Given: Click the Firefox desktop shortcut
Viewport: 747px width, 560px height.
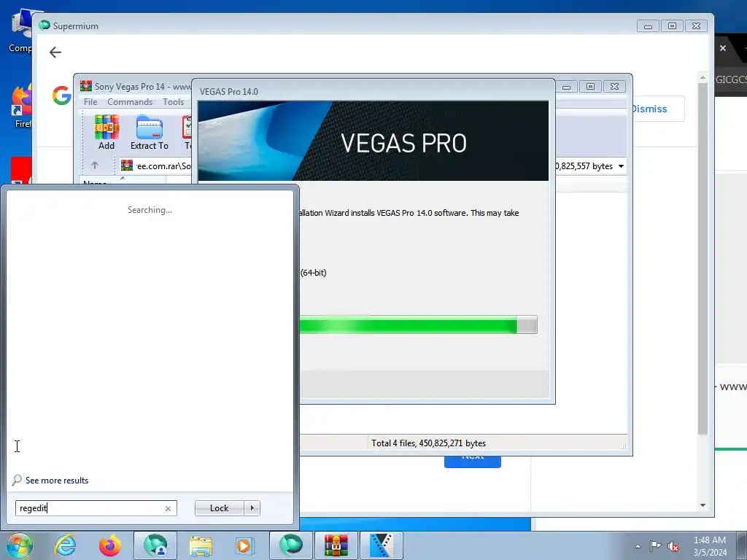Looking at the screenshot, I should pyautogui.click(x=21, y=107).
